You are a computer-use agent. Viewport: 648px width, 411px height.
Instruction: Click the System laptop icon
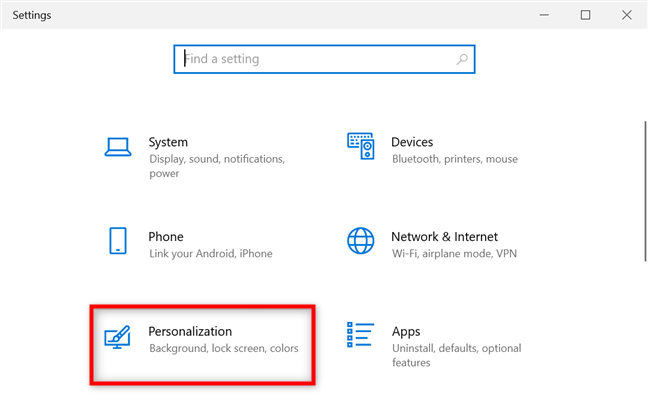pos(118,147)
